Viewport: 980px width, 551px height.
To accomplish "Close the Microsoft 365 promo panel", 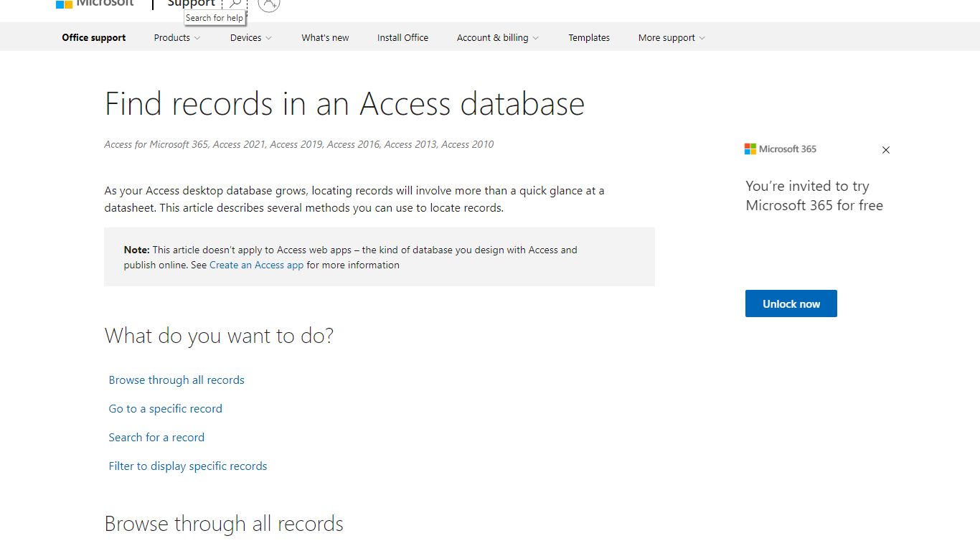I will pyautogui.click(x=885, y=150).
